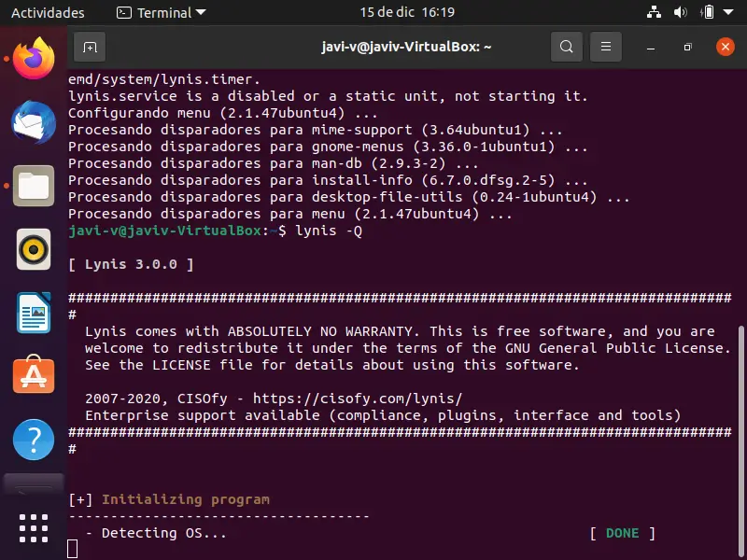This screenshot has height=560, width=747.
Task: Launch Firefox from the dock
Action: [35, 60]
